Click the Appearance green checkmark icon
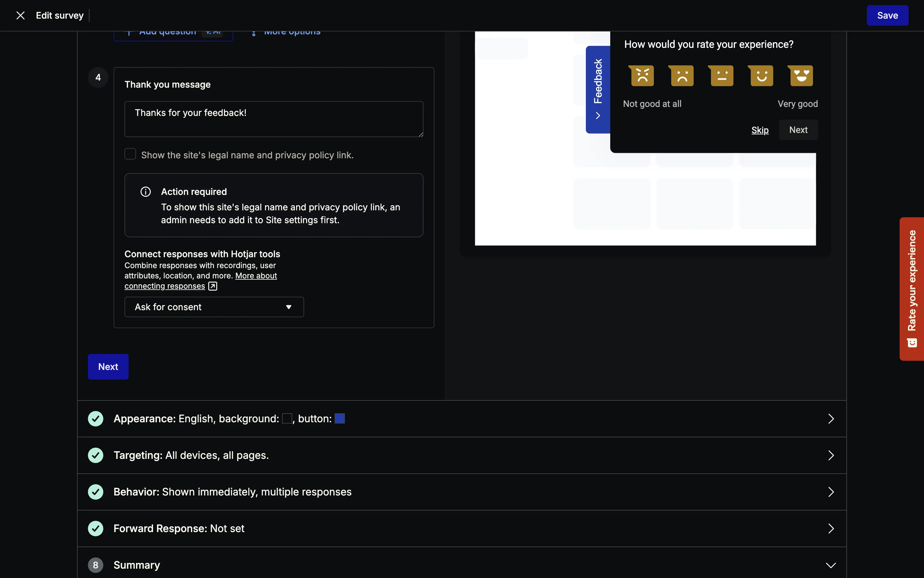This screenshot has height=578, width=924. [96, 419]
